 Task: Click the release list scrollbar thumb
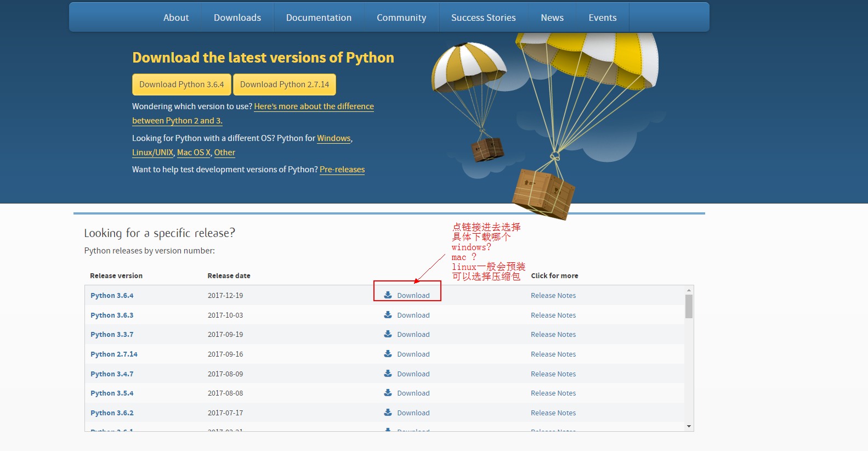pyautogui.click(x=689, y=306)
